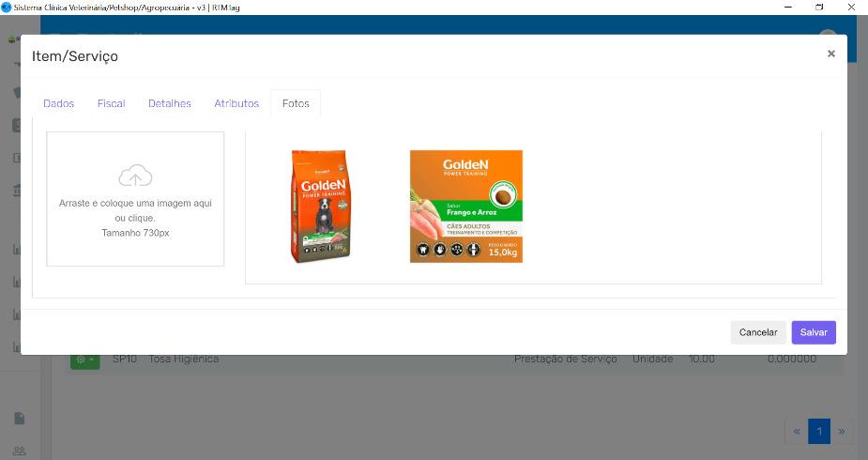Go to the Detalhes tab

coord(169,103)
